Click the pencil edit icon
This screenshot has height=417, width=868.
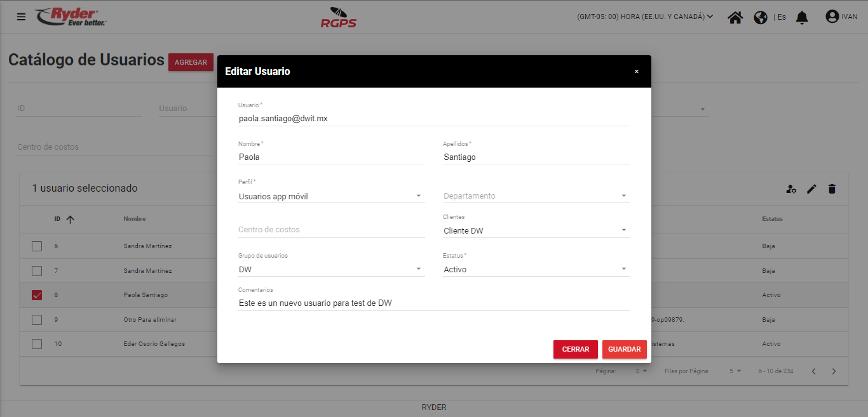pos(811,189)
